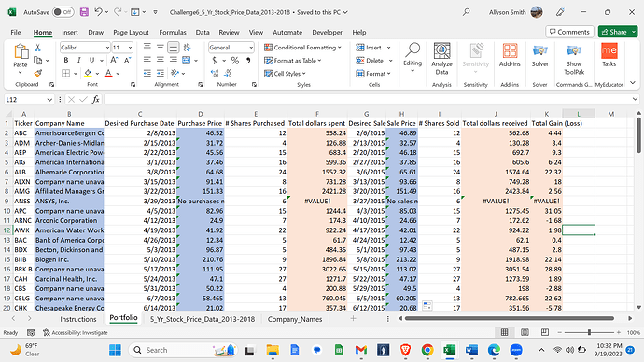Open the General number format dropdown
This screenshot has height=362, width=644.
click(x=250, y=48)
